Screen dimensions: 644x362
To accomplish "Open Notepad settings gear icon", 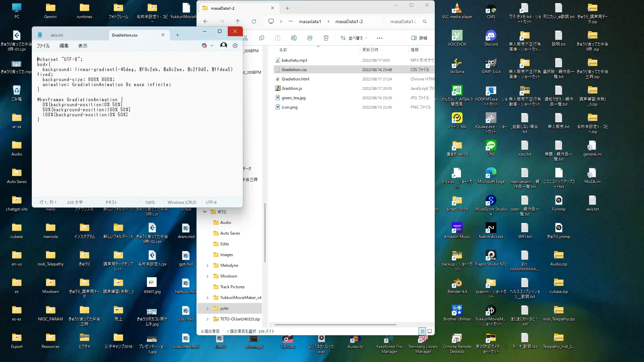I will click(235, 46).
